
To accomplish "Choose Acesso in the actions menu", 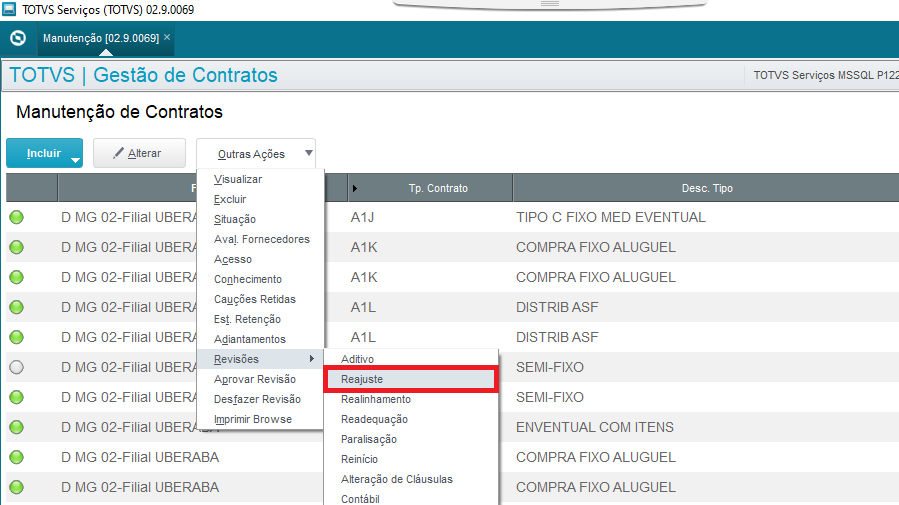I will (x=260, y=260).
